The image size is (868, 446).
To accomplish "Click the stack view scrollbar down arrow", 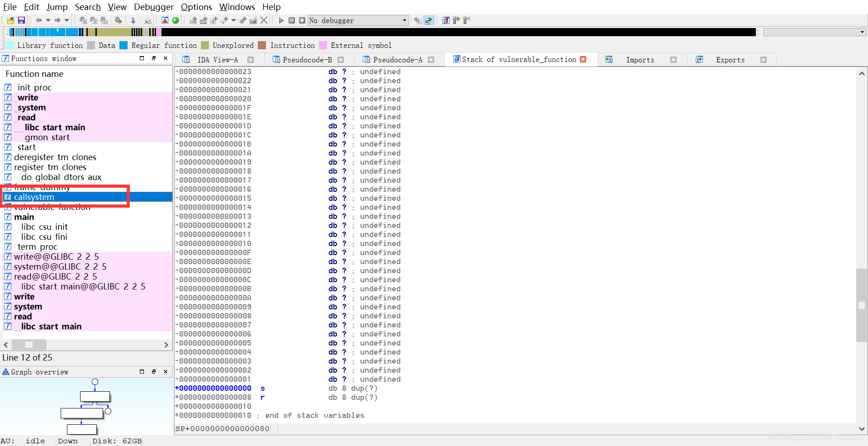I will pyautogui.click(x=862, y=429).
